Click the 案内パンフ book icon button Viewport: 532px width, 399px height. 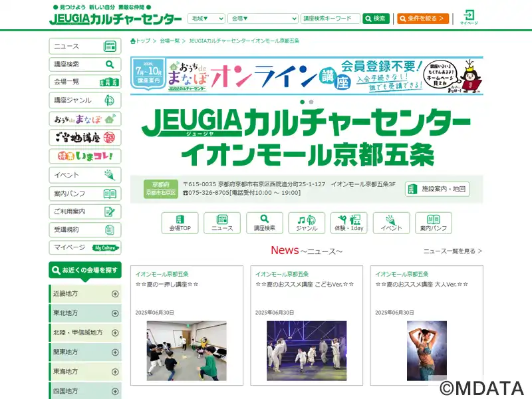click(434, 223)
